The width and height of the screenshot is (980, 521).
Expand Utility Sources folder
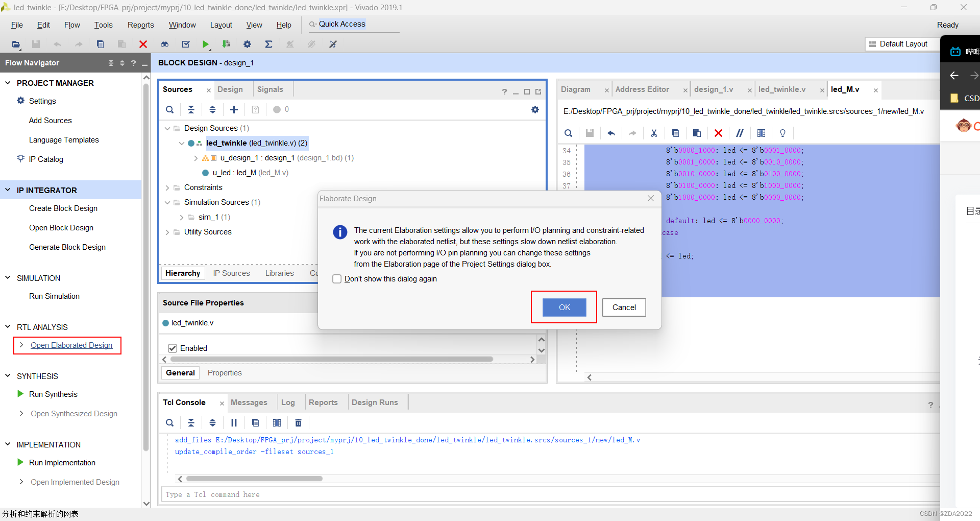167,232
